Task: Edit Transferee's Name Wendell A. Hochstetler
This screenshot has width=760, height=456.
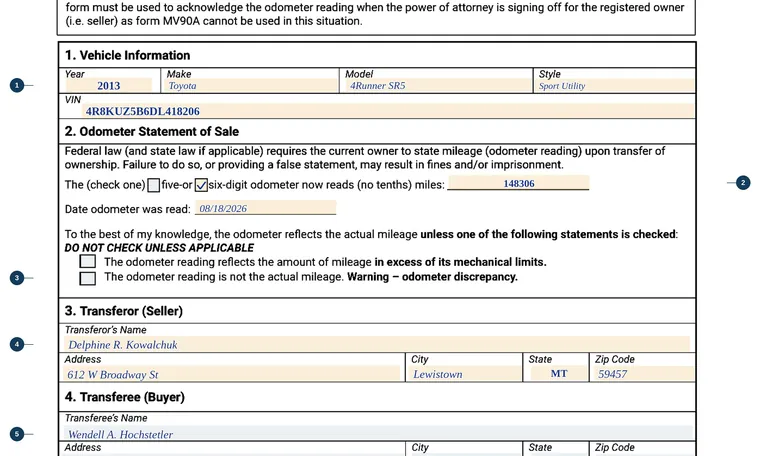Action: tap(379, 433)
